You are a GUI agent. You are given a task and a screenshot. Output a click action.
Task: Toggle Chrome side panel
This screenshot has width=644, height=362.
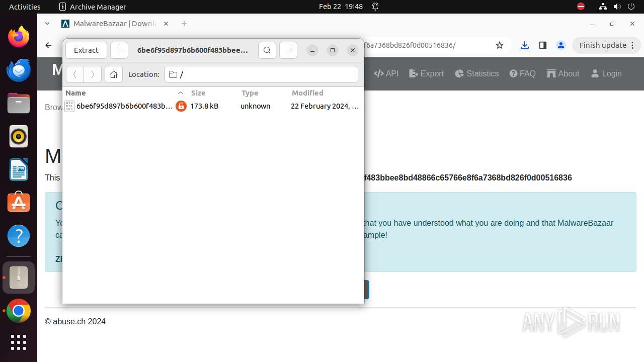click(542, 45)
